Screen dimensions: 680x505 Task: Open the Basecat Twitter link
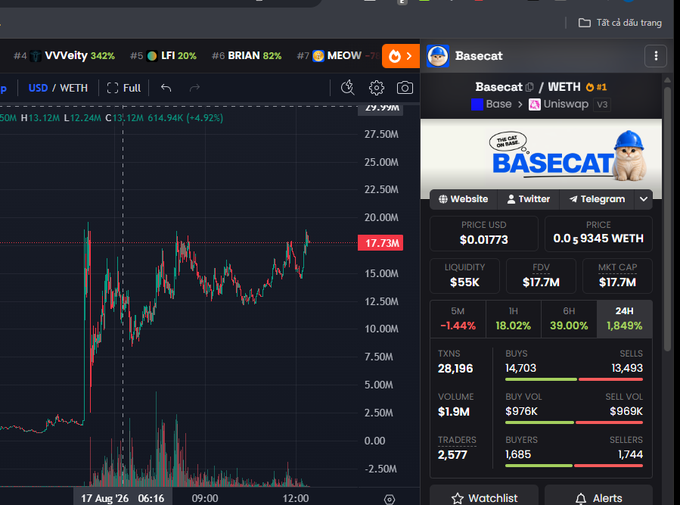(529, 199)
